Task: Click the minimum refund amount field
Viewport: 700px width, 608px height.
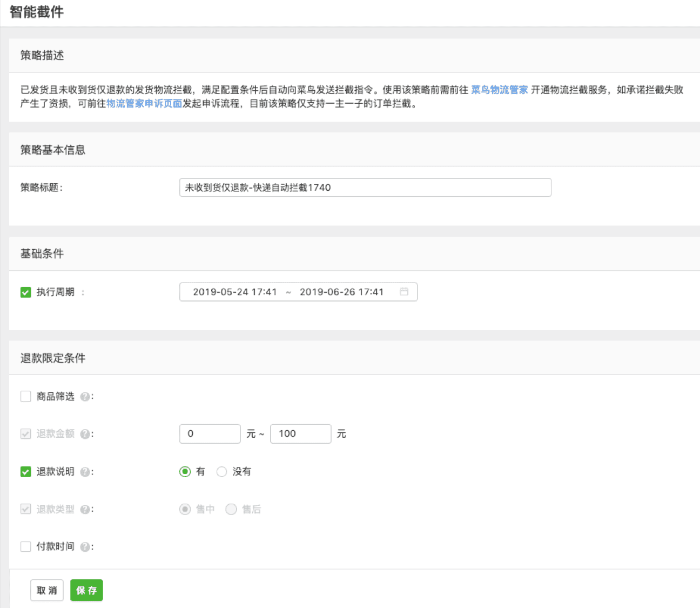Action: coord(210,433)
